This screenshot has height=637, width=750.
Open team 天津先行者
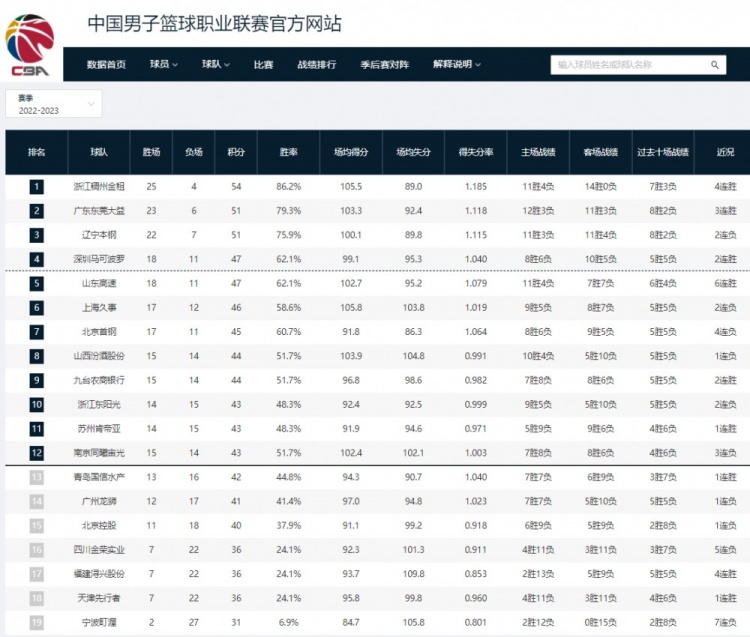click(99, 598)
